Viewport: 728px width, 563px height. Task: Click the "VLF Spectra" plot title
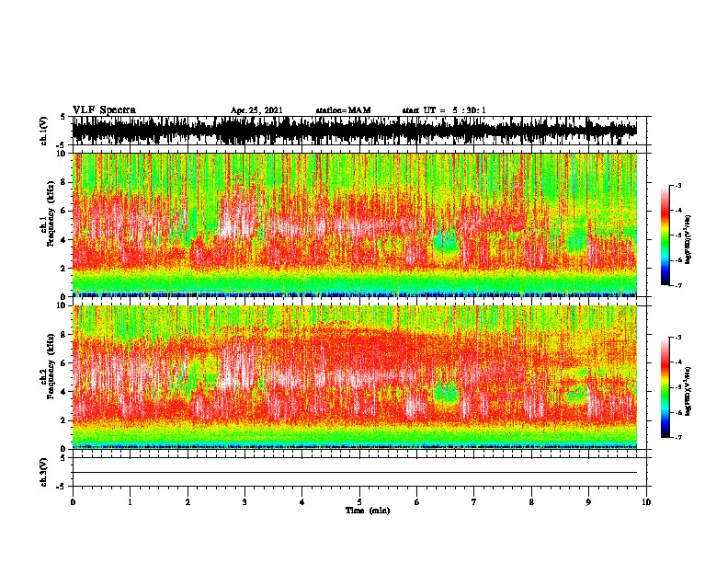click(x=104, y=110)
